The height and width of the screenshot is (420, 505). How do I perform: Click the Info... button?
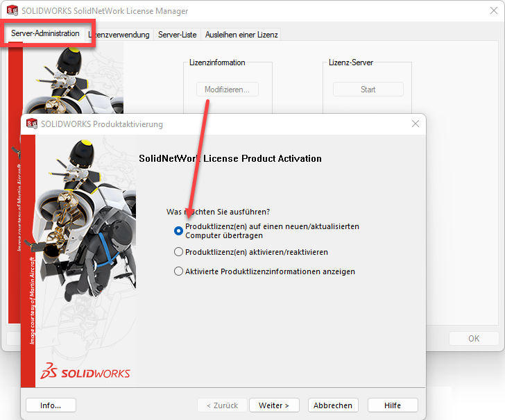51,405
